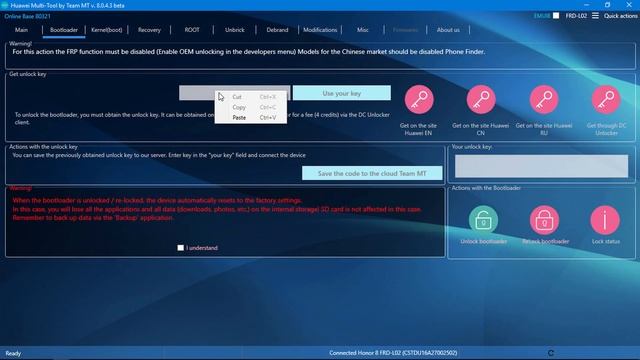The height and width of the screenshot is (360, 640).
Task: Click the Get on the site Huawei CN key icon
Action: [481, 100]
